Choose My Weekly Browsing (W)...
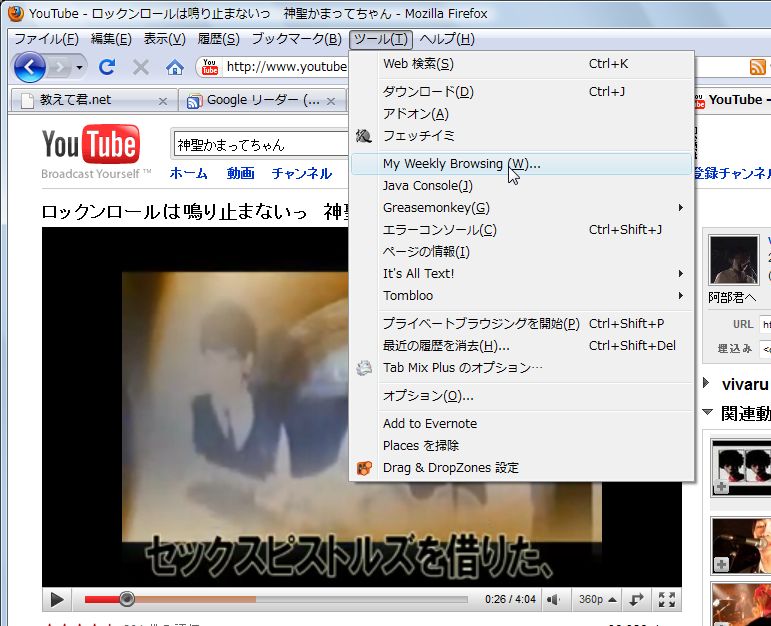 point(521,164)
